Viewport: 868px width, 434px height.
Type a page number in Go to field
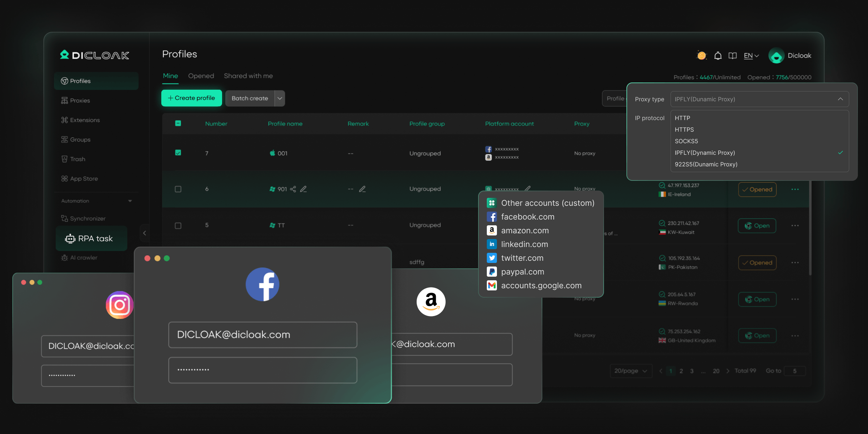(795, 371)
